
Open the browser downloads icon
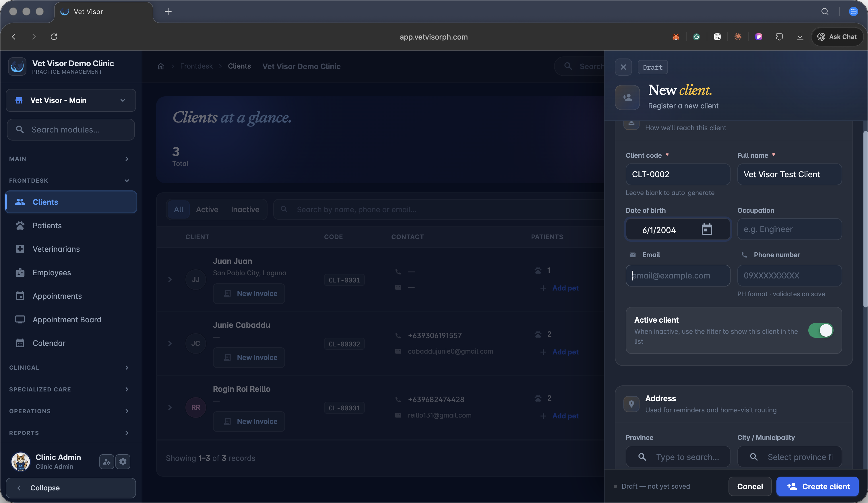[x=800, y=36]
